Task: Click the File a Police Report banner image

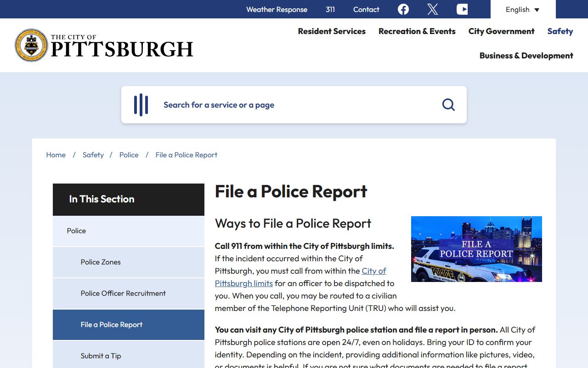Action: pos(476,249)
